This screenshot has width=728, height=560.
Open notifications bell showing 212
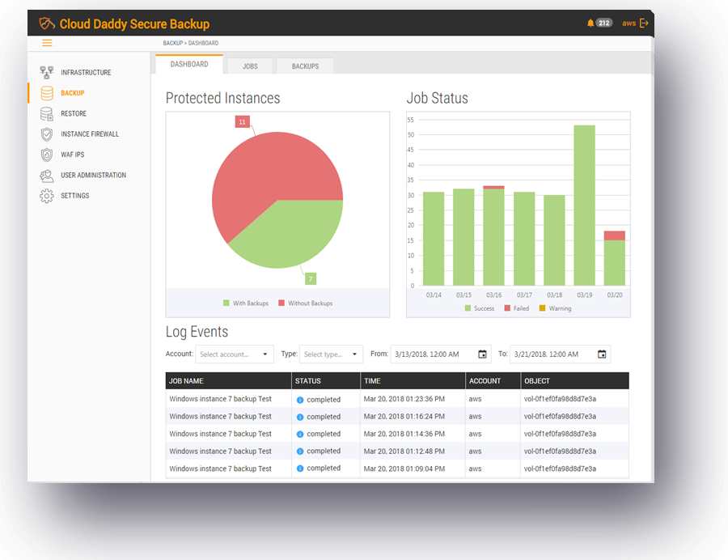tap(599, 23)
